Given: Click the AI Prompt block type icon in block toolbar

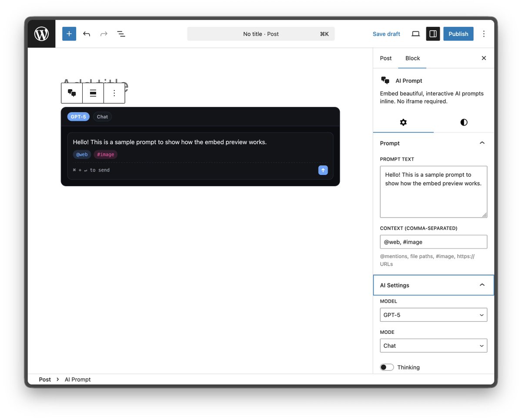Looking at the screenshot, I should click(x=72, y=93).
